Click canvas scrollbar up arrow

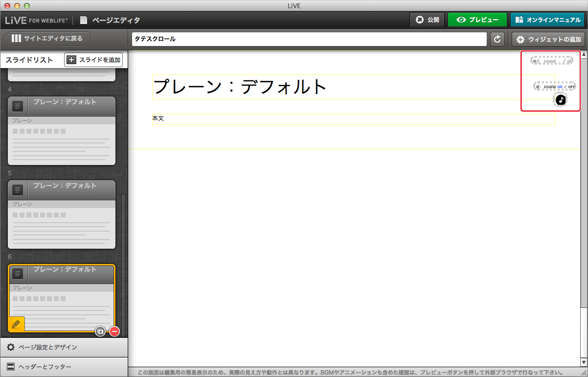pos(584,54)
